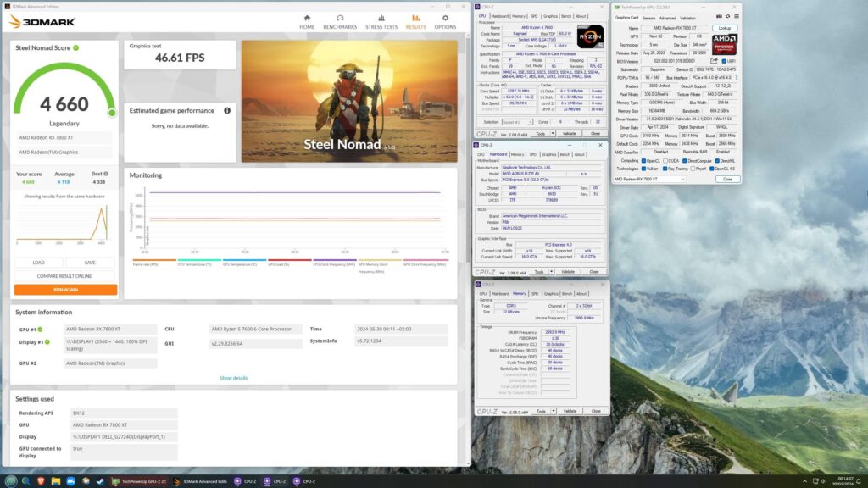Viewport: 868px width, 488px height.
Task: Toggle the Vulkan checkbox in GPU-Z
Action: click(x=644, y=169)
